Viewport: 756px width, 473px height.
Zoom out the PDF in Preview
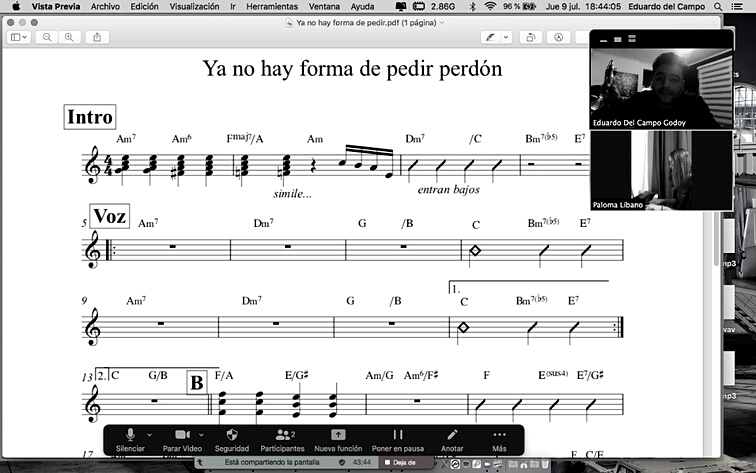tap(47, 37)
